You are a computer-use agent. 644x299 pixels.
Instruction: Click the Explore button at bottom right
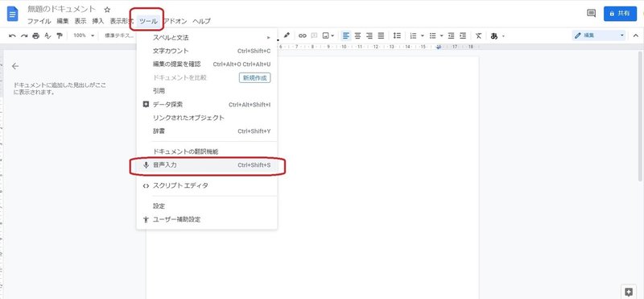tap(628, 292)
